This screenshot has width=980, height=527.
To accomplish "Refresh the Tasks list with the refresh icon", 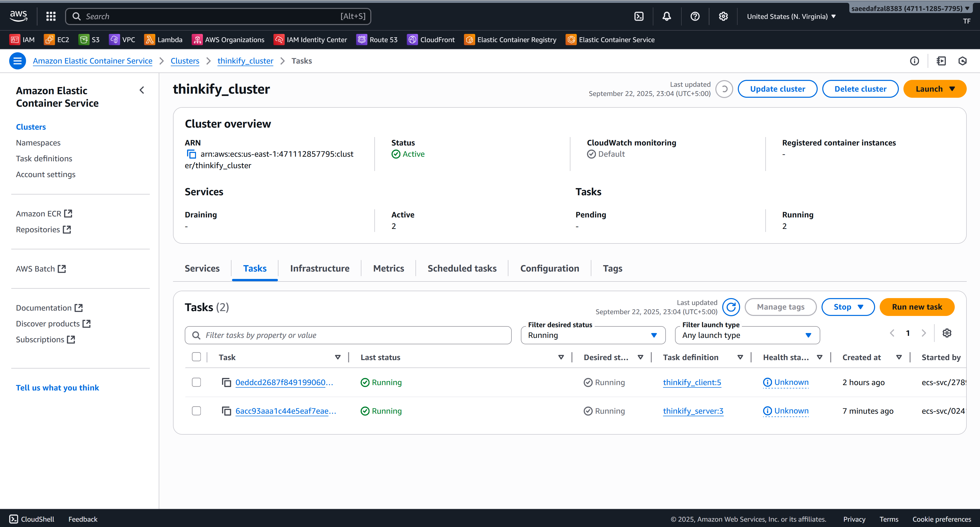I will pos(731,307).
